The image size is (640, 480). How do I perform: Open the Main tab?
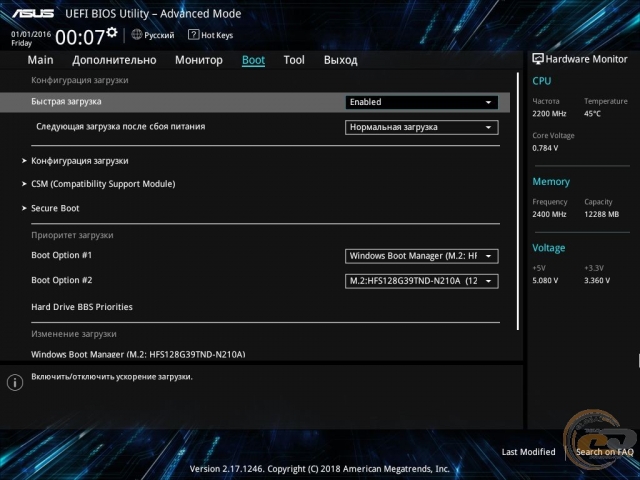[40, 60]
